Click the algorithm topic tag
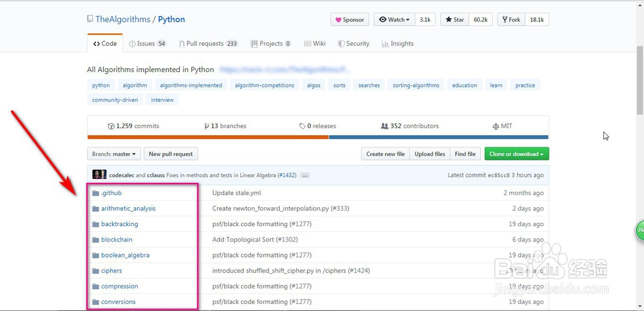The height and width of the screenshot is (311, 644). point(135,85)
